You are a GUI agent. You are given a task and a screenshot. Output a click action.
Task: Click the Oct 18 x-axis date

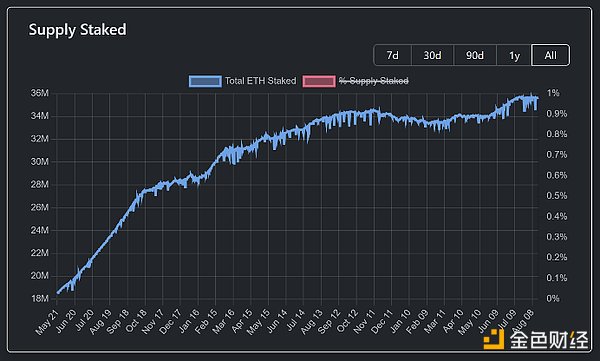(135, 322)
